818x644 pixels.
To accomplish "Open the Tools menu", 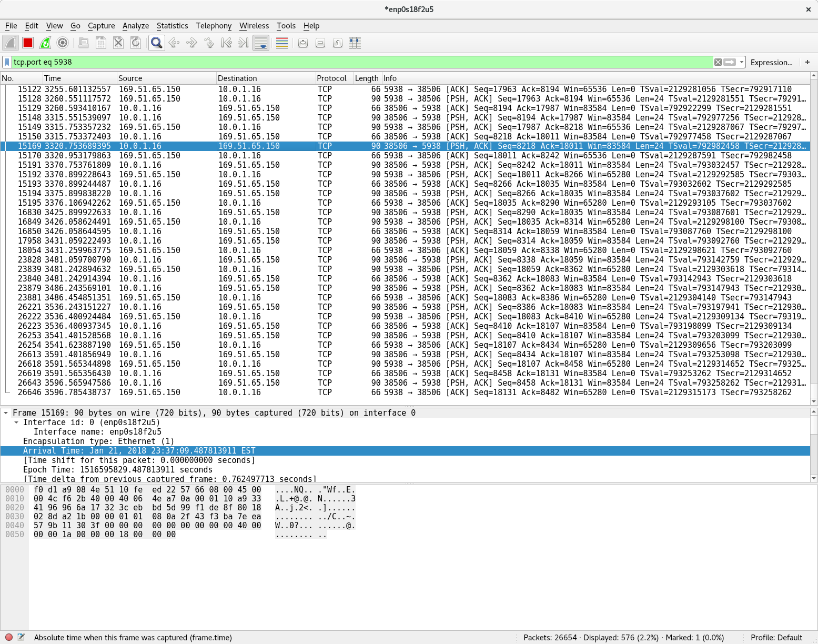I will click(286, 26).
